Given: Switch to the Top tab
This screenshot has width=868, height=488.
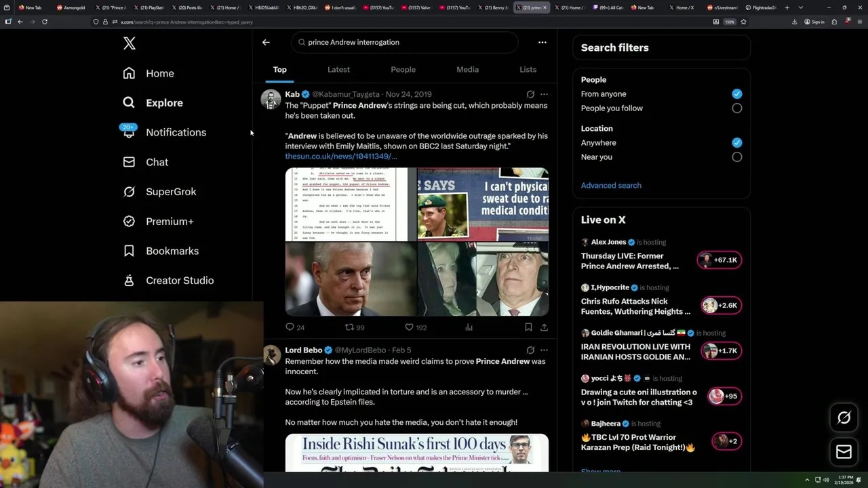Looking at the screenshot, I should [280, 70].
